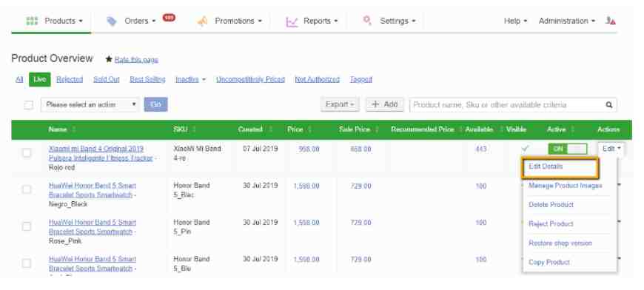Image resolution: width=644 pixels, height=290 pixels.
Task: Sort the table by the Name column
Action: [x=58, y=129]
